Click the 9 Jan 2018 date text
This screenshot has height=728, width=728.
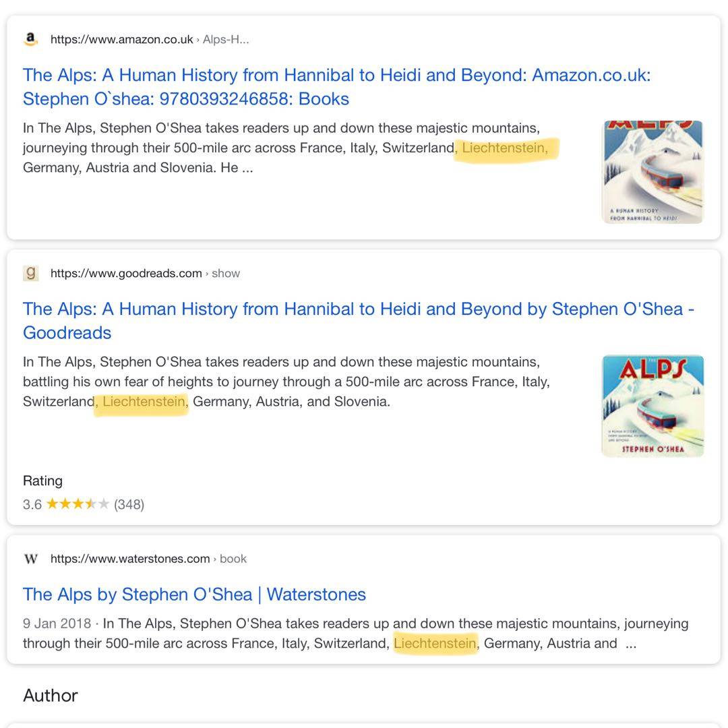coord(57,624)
